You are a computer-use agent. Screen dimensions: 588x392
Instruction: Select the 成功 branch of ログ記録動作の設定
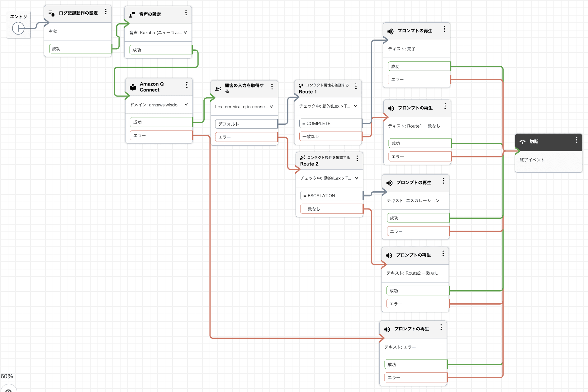(80, 49)
